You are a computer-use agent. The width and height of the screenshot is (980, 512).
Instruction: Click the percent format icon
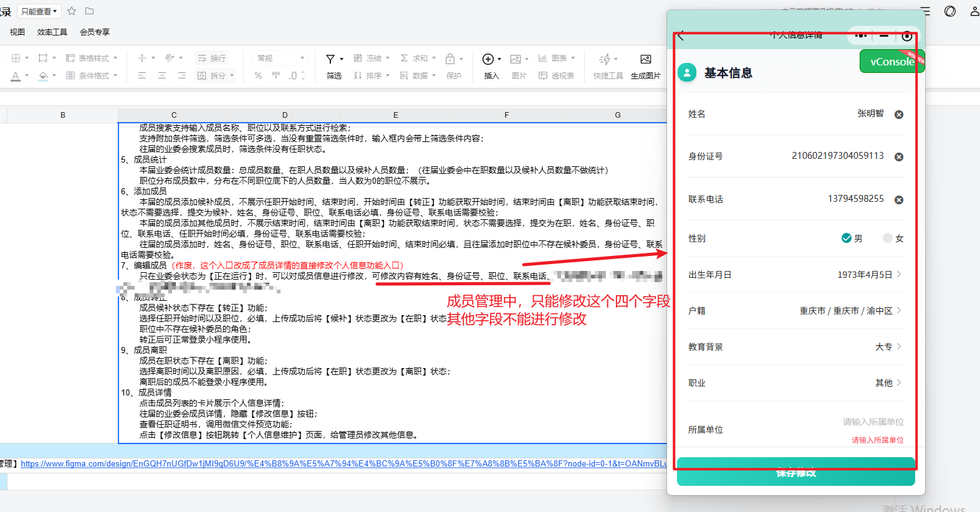[258, 75]
